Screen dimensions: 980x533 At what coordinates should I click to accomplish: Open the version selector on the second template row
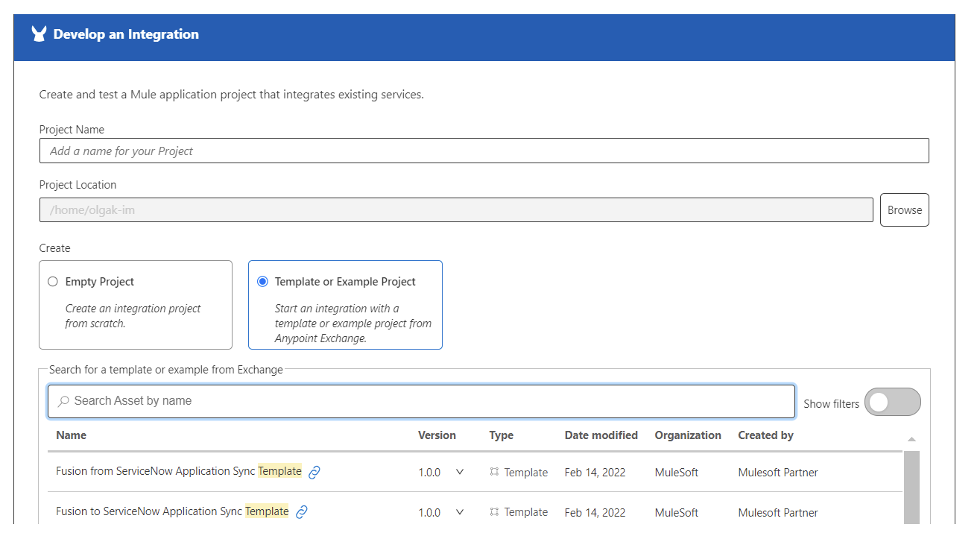point(460,512)
